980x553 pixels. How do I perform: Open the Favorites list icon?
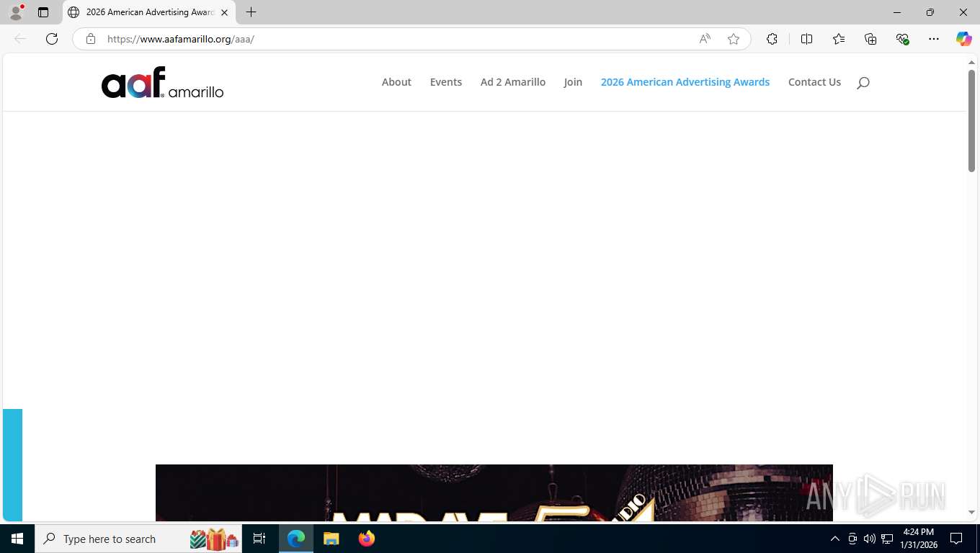(x=839, y=39)
